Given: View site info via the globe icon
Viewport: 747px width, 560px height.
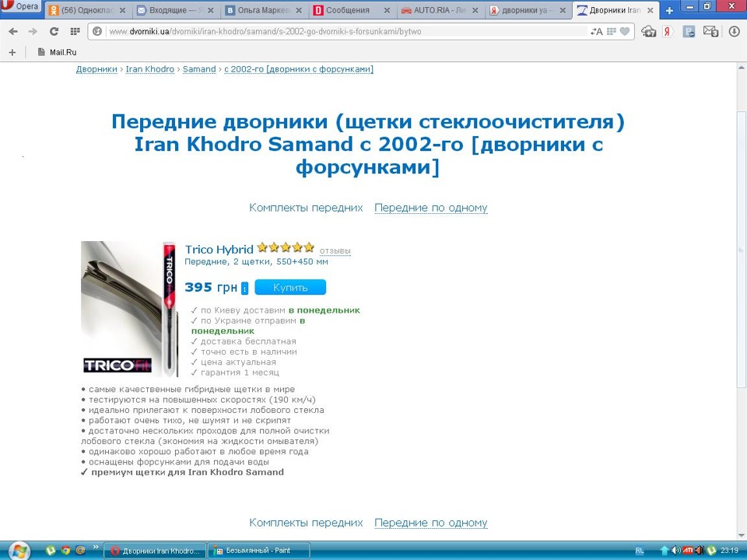Looking at the screenshot, I should tap(97, 31).
